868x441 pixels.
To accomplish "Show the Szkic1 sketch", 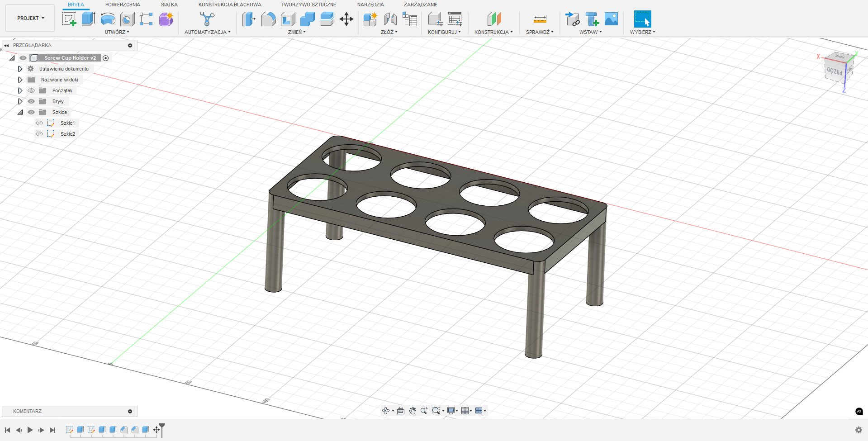I will coord(39,123).
